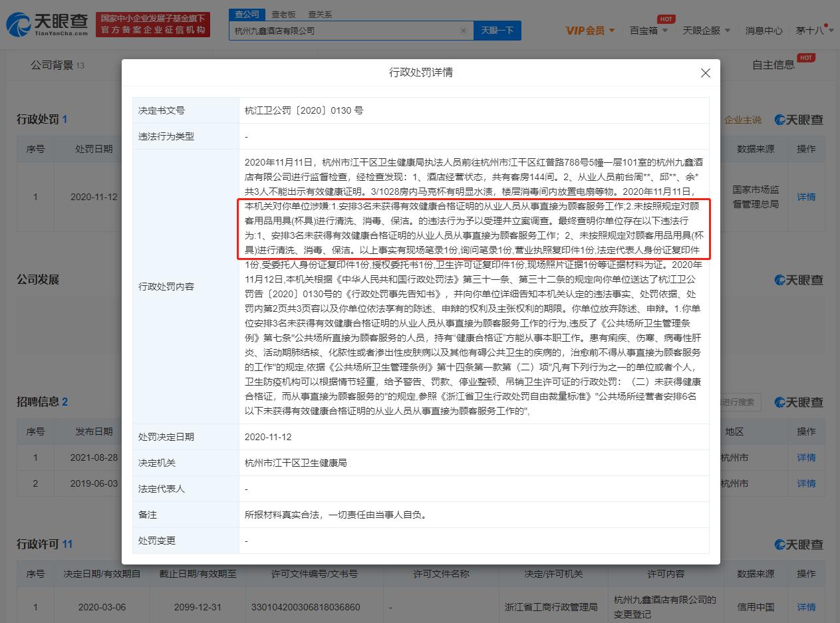This screenshot has width=840, height=623.
Task: Open 消息中心
Action: (x=764, y=30)
